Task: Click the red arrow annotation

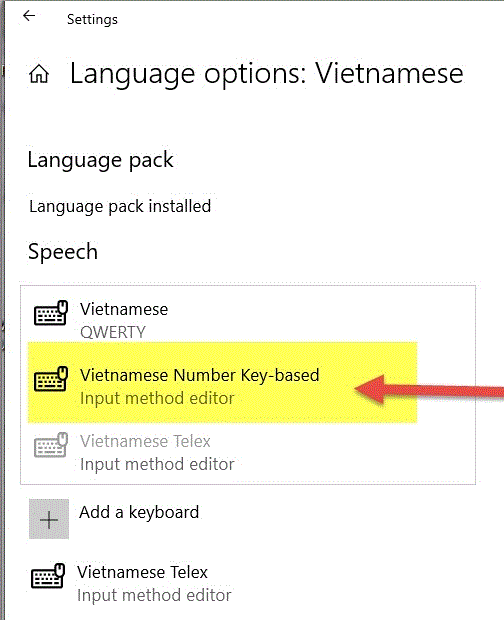Action: tap(429, 390)
